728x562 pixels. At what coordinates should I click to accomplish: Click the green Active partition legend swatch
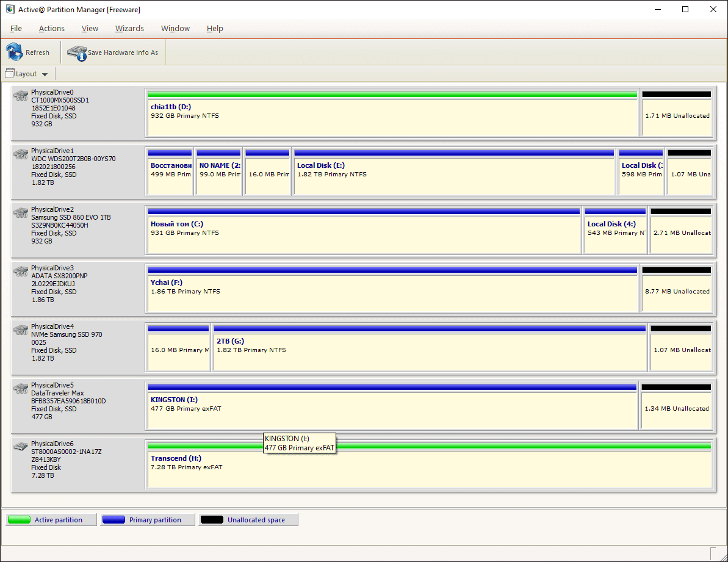[x=19, y=520]
